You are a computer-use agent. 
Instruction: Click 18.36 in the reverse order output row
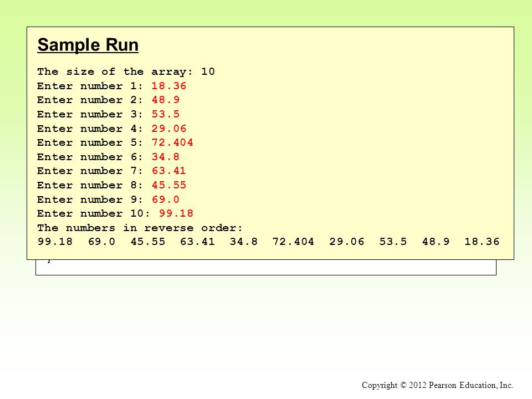482,242
